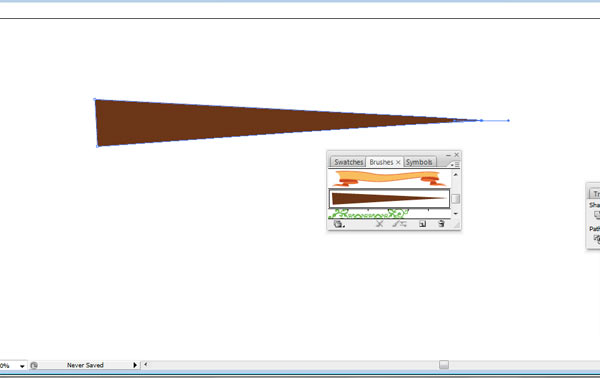The height and width of the screenshot is (378, 600).
Task: Click the New Brush icon
Action: tap(422, 224)
